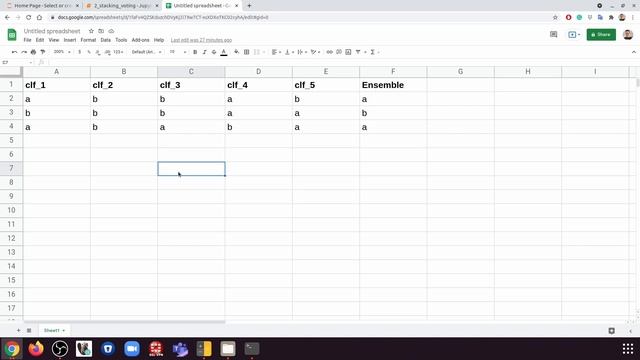Viewport: 640px width, 360px height.
Task: Click the Redo icon in the toolbar
Action: coord(24,52)
